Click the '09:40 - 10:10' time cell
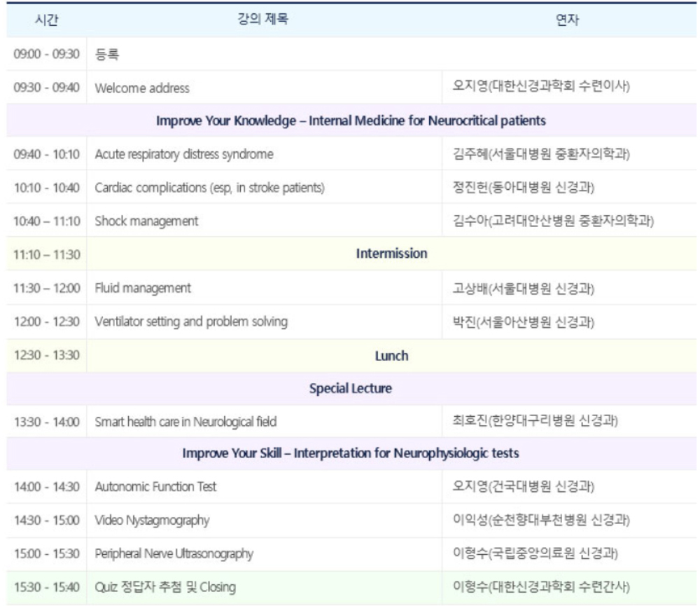Image resolution: width=700 pixels, height=606 pixels. tap(46, 154)
